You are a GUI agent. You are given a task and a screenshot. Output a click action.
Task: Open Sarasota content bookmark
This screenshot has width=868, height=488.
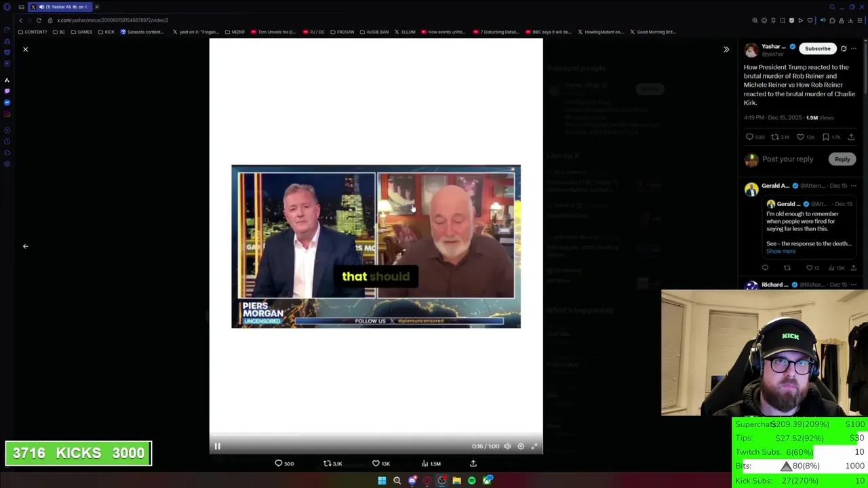[142, 32]
